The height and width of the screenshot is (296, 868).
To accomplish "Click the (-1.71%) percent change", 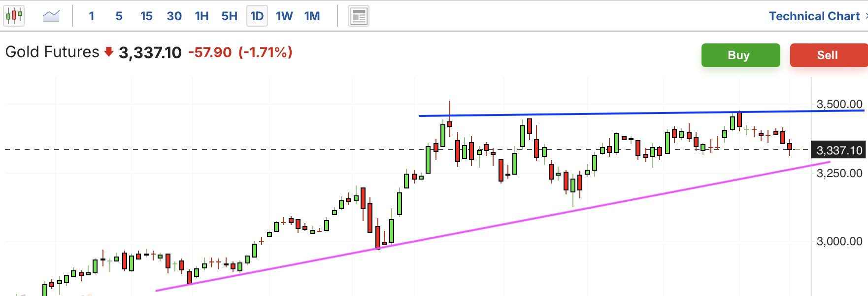I will tap(266, 52).
